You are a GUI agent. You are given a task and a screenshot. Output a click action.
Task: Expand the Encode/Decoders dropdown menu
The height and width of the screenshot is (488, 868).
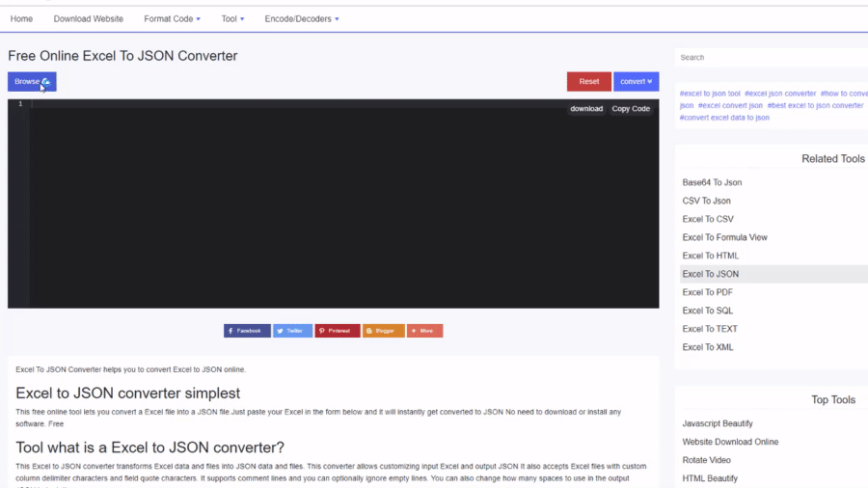point(302,18)
